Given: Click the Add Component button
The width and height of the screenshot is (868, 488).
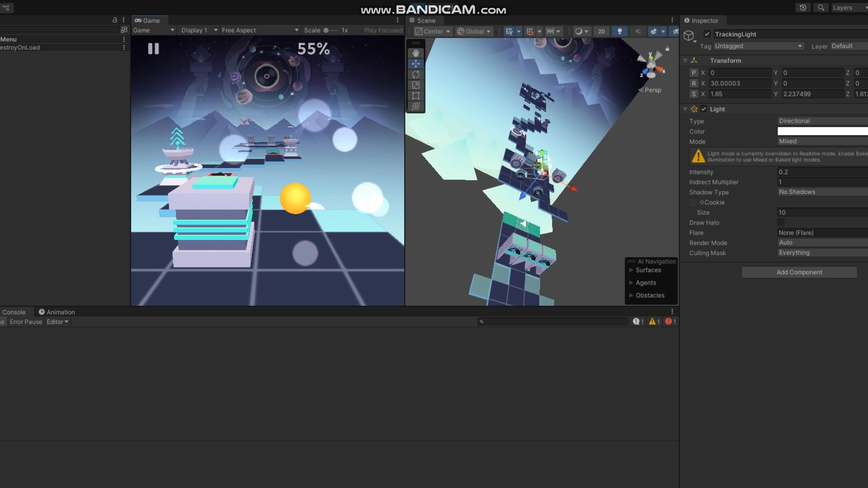Looking at the screenshot, I should [799, 272].
